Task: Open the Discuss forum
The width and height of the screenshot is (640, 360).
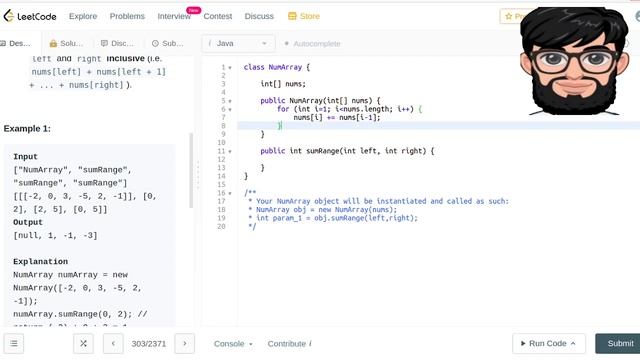Action: click(x=259, y=16)
